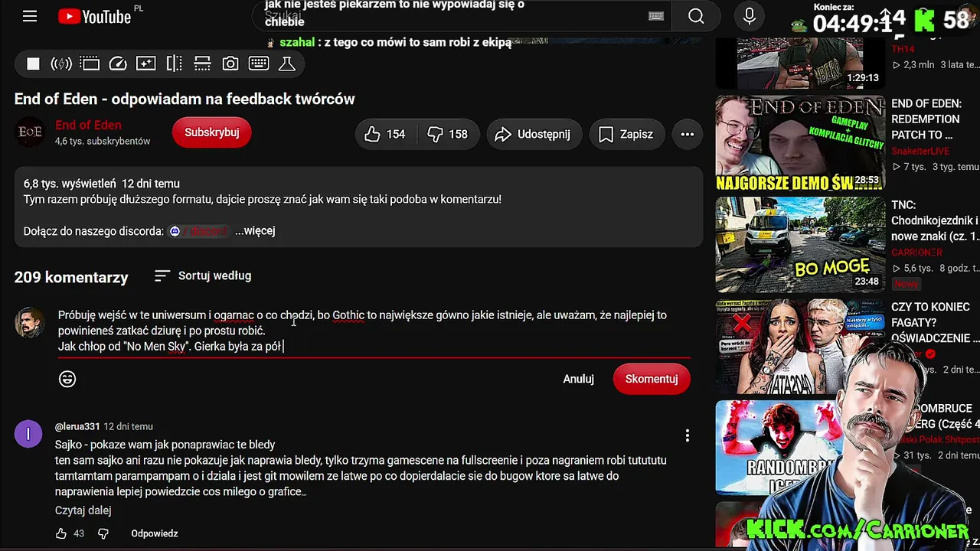Click the keyboard icon in overlay toolbar

pos(259,64)
